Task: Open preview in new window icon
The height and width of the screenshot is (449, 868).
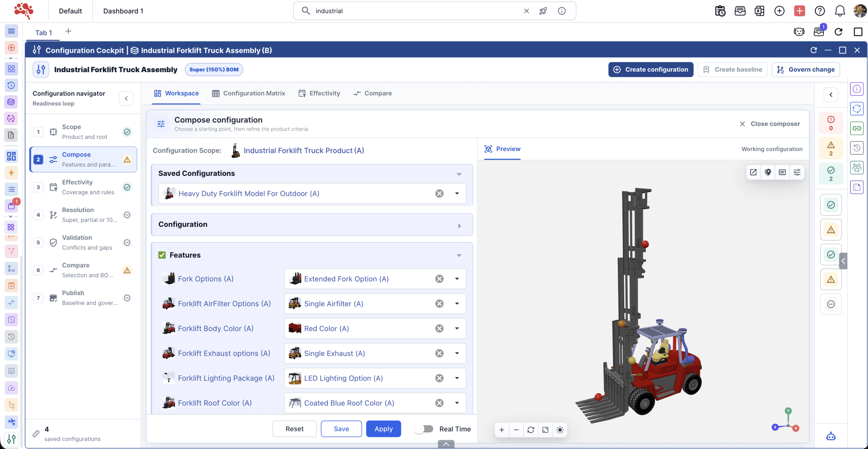Action: (753, 172)
